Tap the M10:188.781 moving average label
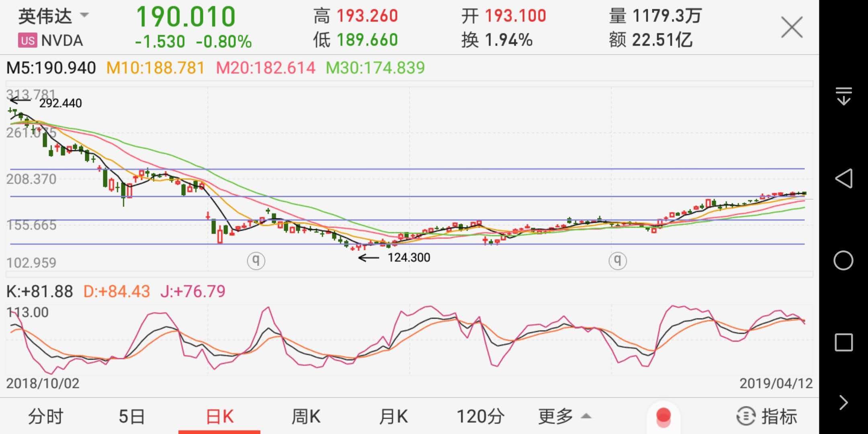868x434 pixels. [156, 68]
